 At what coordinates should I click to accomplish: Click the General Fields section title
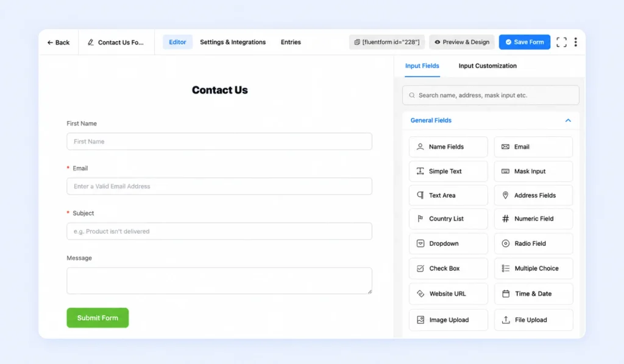point(431,121)
